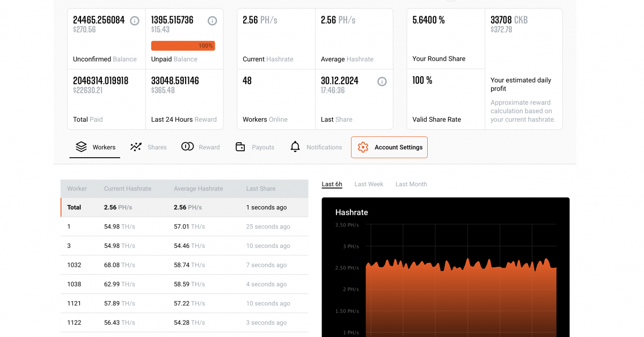644x337 pixels.
Task: Select the Last Month chart range
Action: 411,184
